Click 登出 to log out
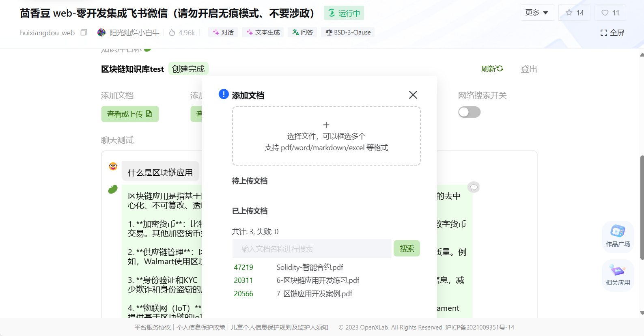The image size is (644, 336). coord(529,69)
